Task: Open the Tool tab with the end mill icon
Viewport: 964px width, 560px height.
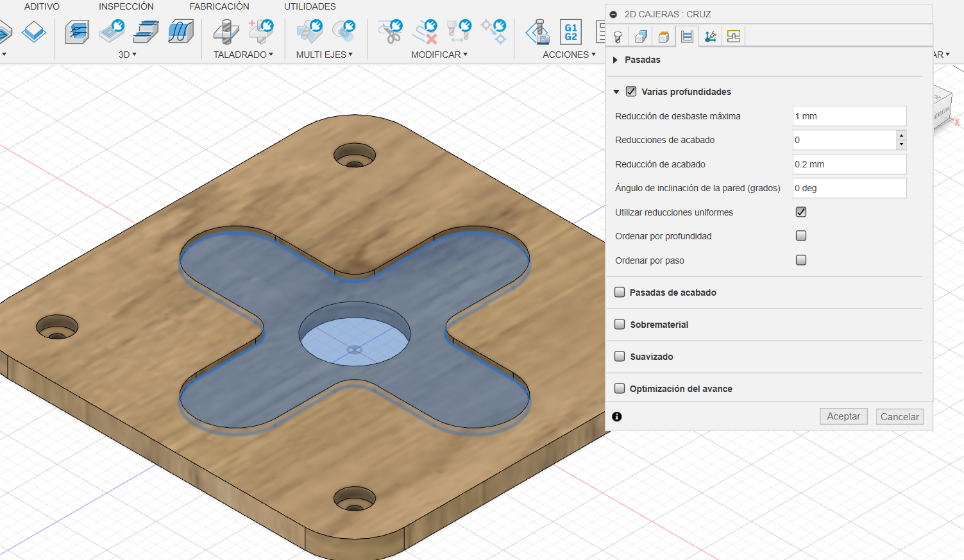Action: coord(618,37)
